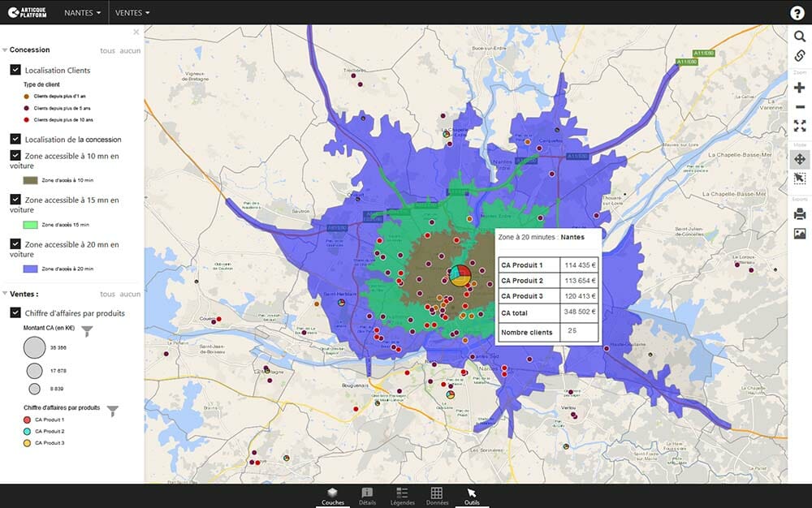This screenshot has width=812, height=508.
Task: Open the NANTES dropdown menu
Action: pos(82,12)
